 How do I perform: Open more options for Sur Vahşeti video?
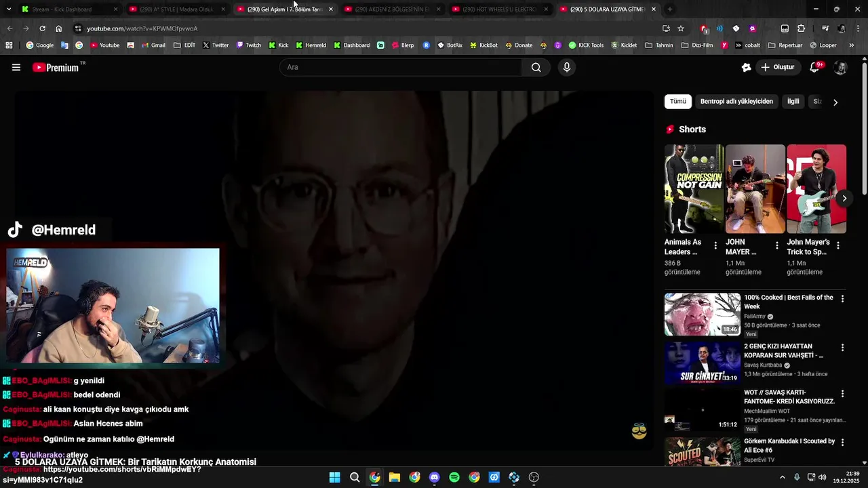pos(843,348)
